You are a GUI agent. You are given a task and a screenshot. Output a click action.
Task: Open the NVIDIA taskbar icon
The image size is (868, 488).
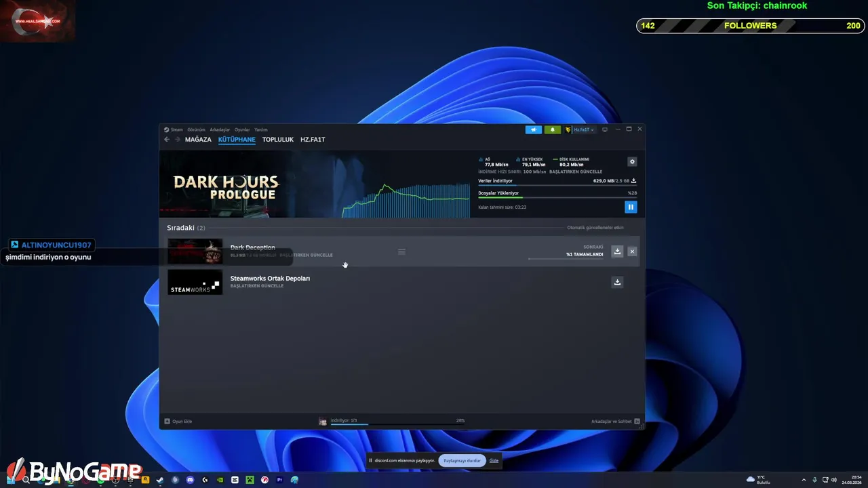point(220,480)
